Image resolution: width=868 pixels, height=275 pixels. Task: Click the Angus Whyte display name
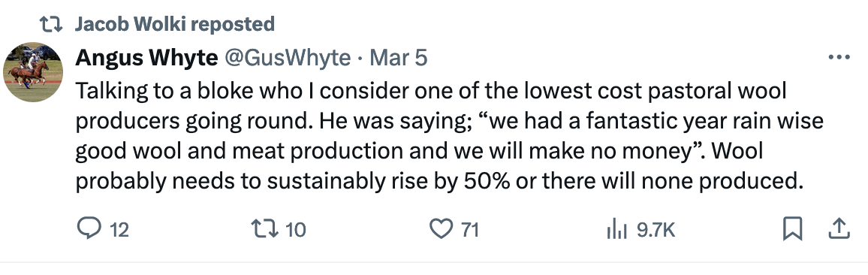coord(146,57)
